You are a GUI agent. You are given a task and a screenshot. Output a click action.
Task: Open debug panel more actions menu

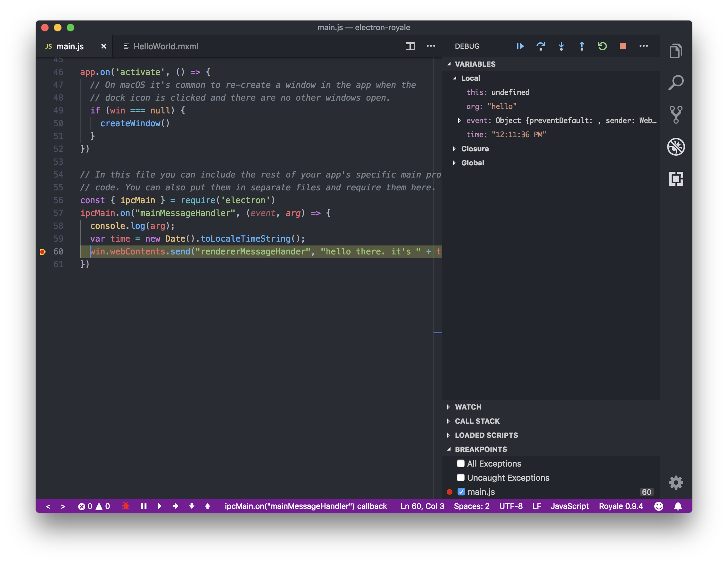tap(644, 46)
